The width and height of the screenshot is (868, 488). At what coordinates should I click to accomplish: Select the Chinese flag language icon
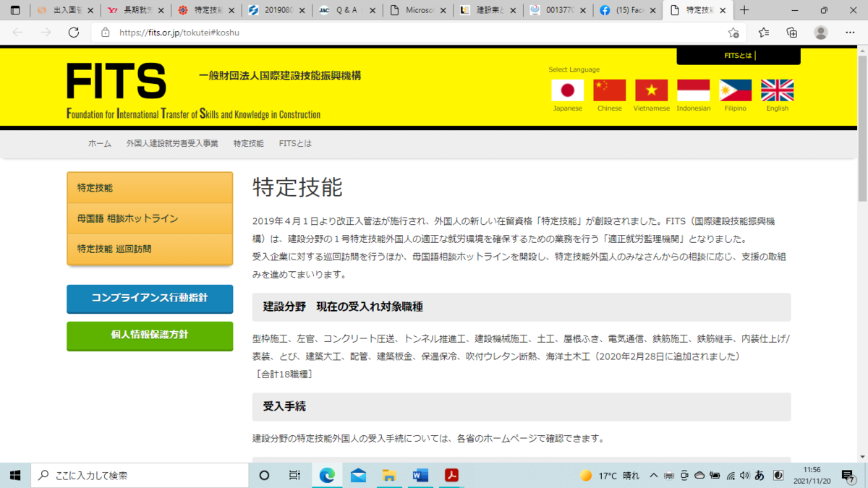pyautogui.click(x=609, y=90)
